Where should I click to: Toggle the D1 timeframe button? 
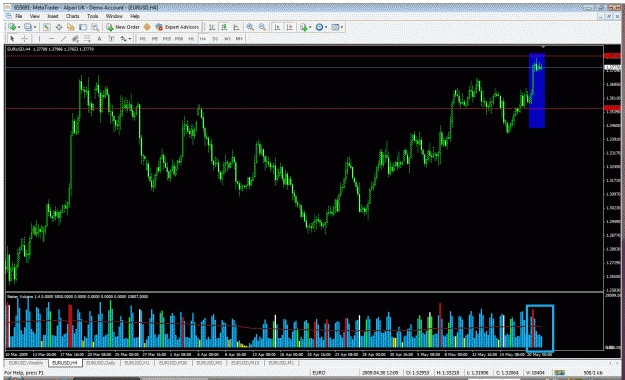tap(215, 39)
